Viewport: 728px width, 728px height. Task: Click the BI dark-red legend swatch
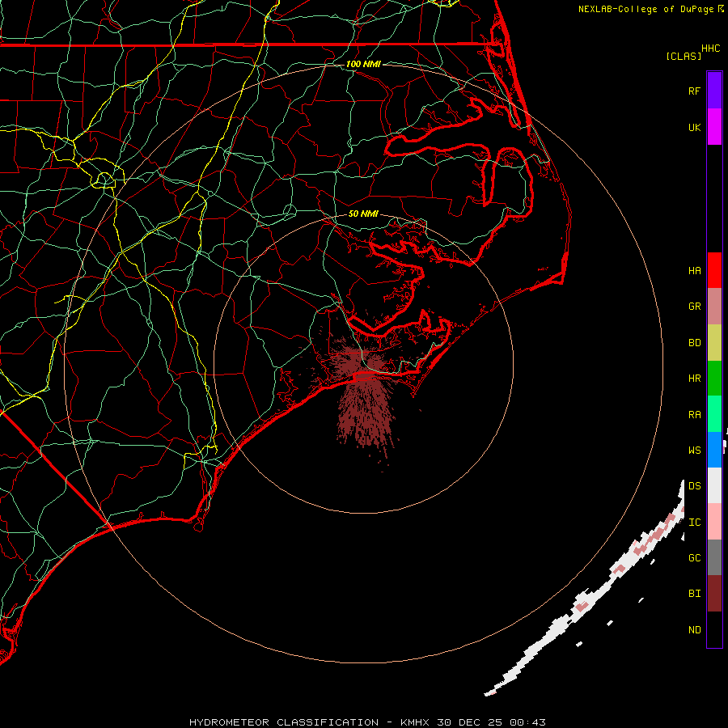714,594
